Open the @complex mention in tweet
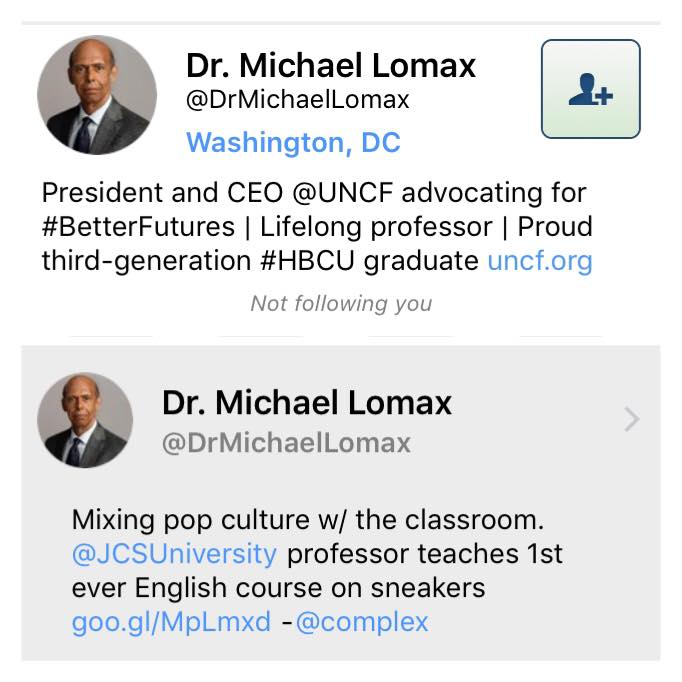Image resolution: width=682 pixels, height=682 pixels. pos(362,622)
